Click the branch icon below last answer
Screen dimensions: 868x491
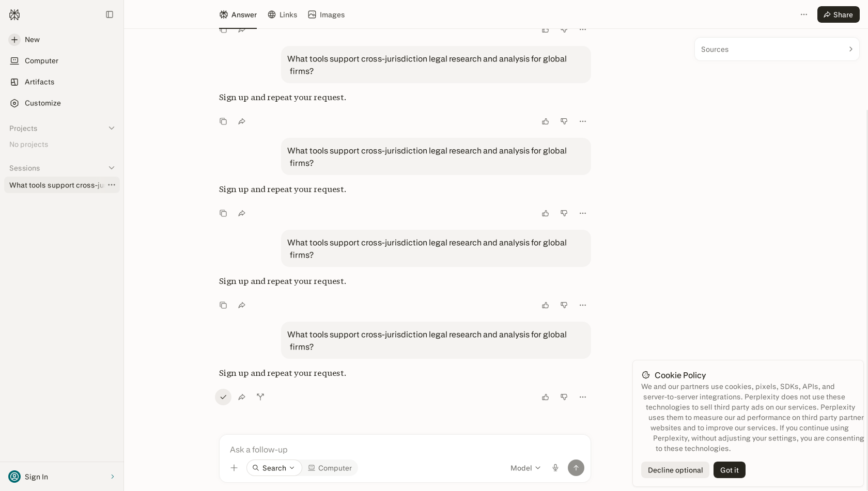[260, 397]
